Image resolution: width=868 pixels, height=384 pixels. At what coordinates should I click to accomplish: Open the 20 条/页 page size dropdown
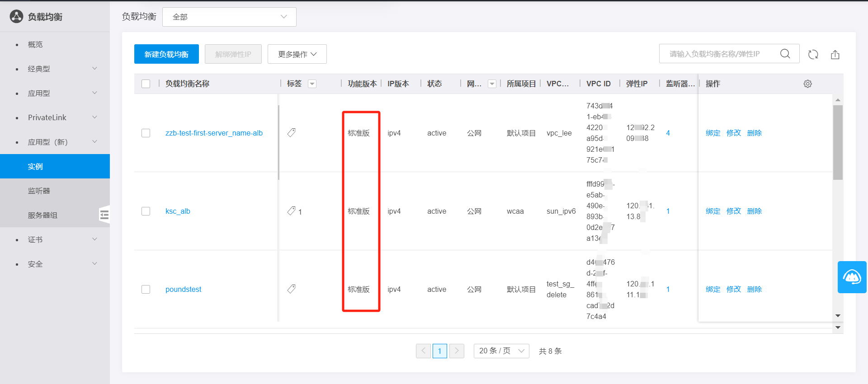(501, 351)
